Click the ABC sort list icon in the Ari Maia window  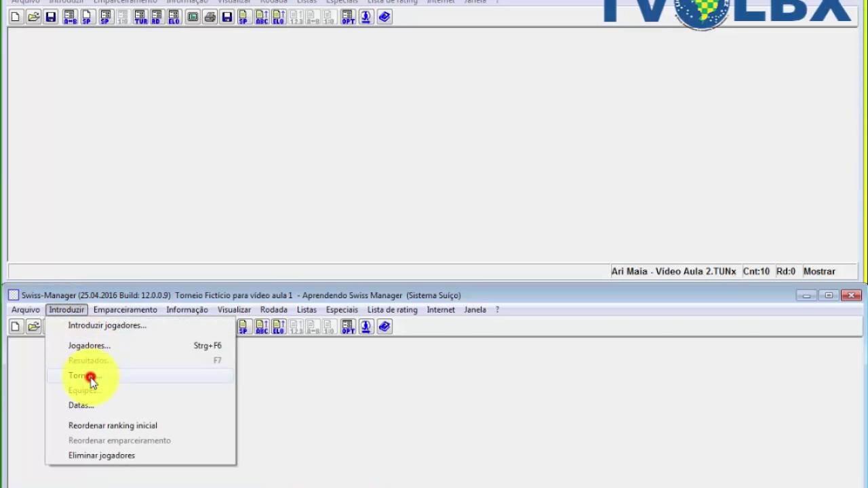pos(262,17)
